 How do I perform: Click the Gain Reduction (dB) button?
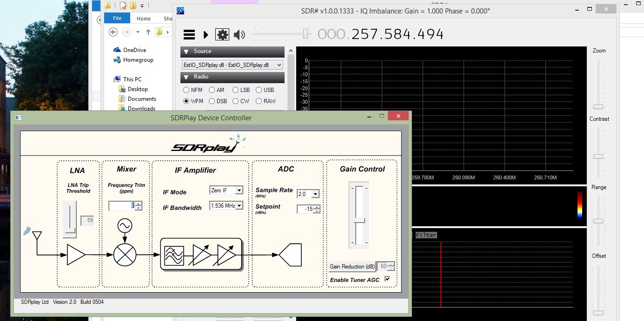pos(352,267)
